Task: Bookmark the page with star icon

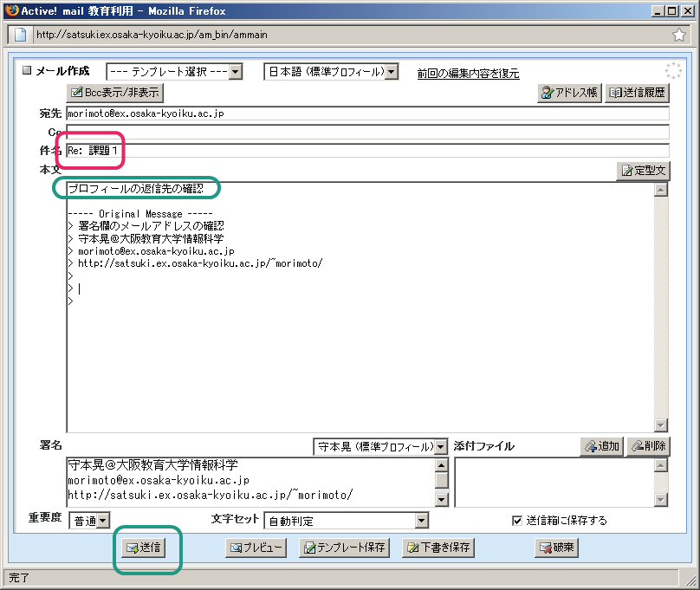Action: (x=679, y=35)
